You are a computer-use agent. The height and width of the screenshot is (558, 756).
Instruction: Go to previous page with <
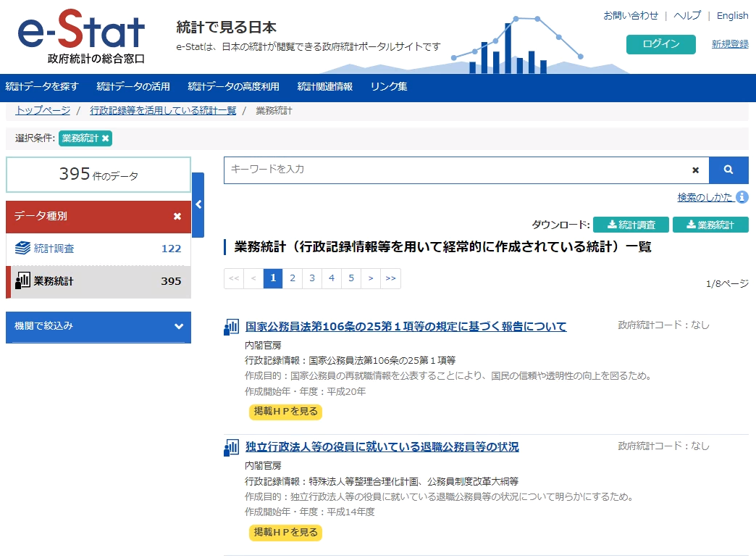click(x=253, y=278)
